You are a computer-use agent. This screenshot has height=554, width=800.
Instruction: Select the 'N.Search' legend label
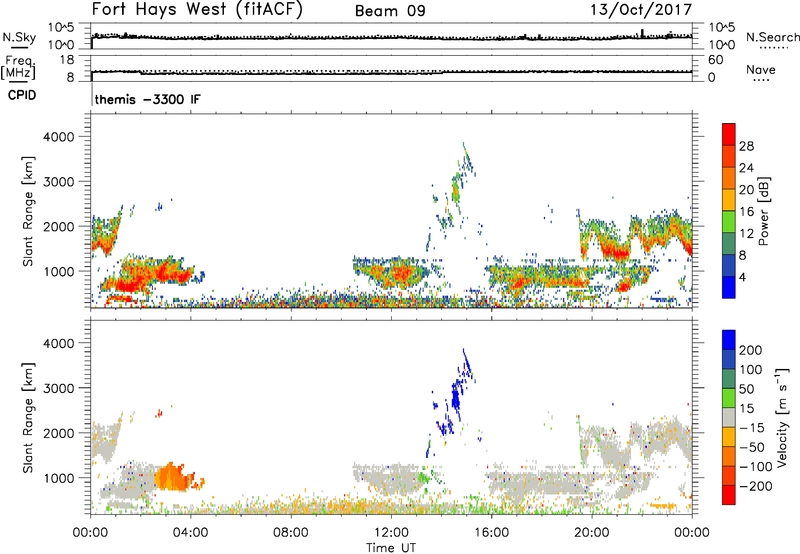click(x=772, y=37)
